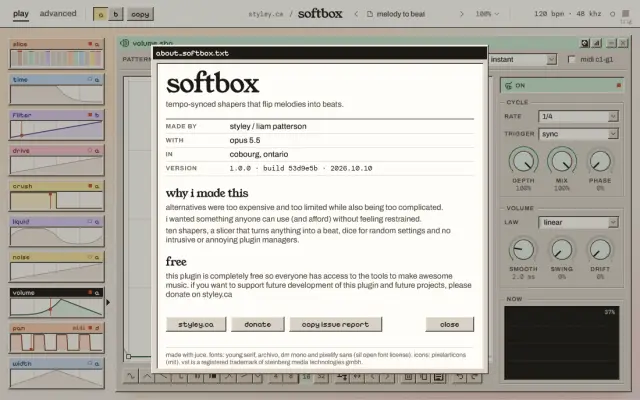Open the 100% zoom dropdown
The image size is (640, 400).
point(487,14)
